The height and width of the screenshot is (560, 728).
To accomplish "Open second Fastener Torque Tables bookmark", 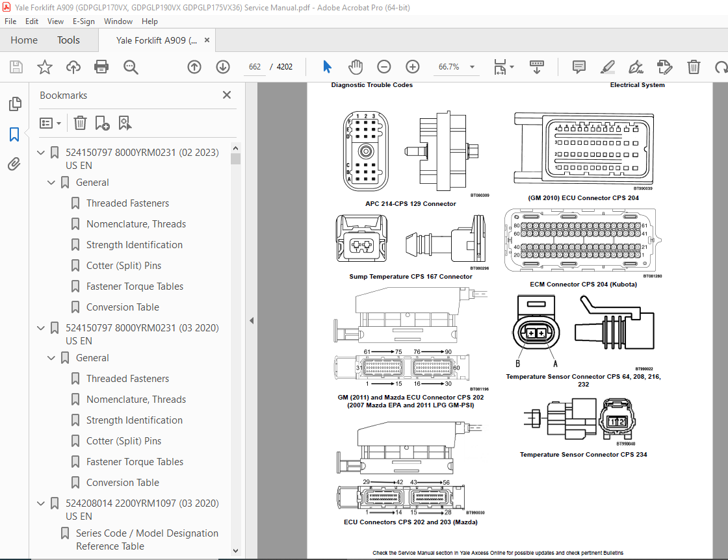I will click(x=135, y=462).
